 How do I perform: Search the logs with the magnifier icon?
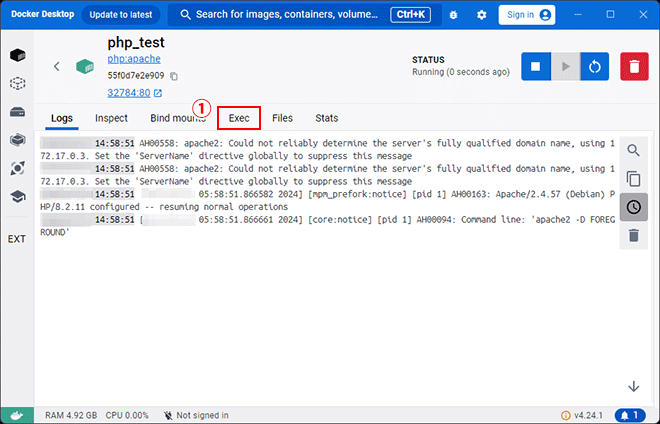coord(633,150)
